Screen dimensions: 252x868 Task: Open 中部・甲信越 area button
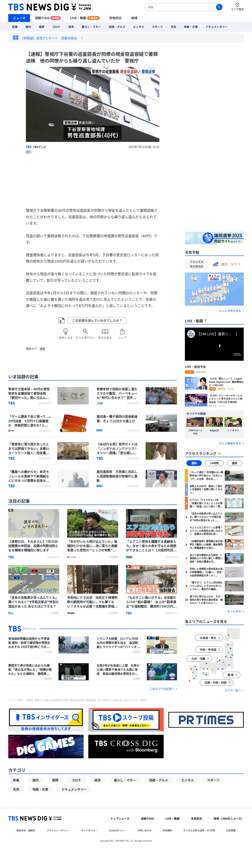(x=209, y=650)
